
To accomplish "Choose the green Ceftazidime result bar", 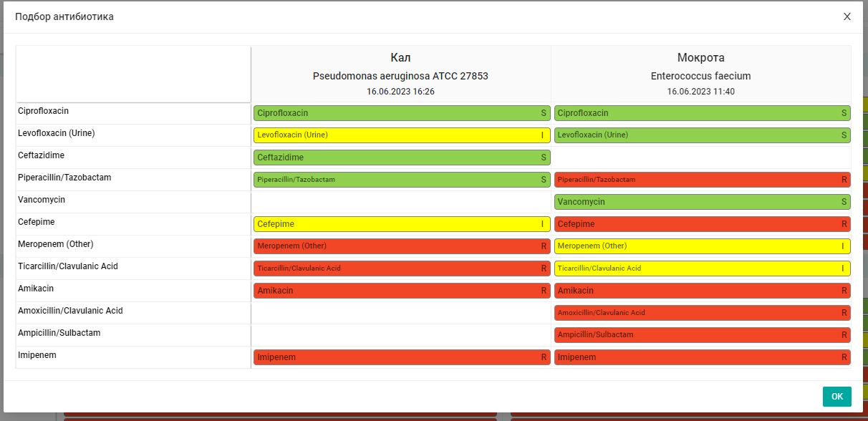I will 401,158.
